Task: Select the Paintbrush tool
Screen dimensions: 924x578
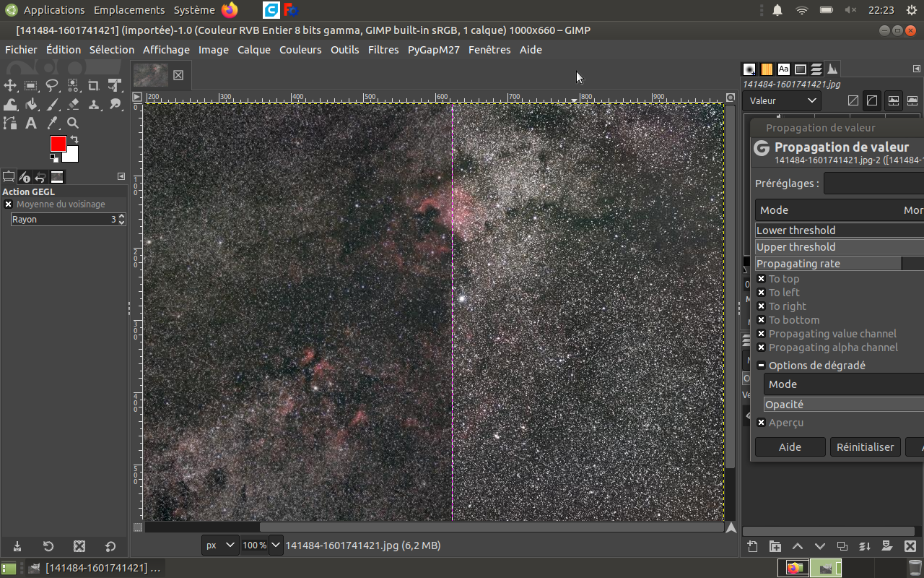Action: 52,104
